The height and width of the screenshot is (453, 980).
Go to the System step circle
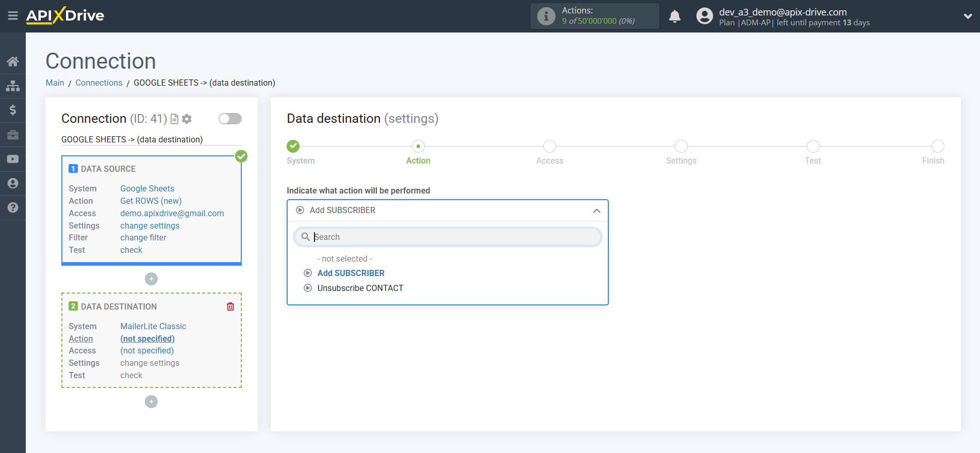pos(293,146)
